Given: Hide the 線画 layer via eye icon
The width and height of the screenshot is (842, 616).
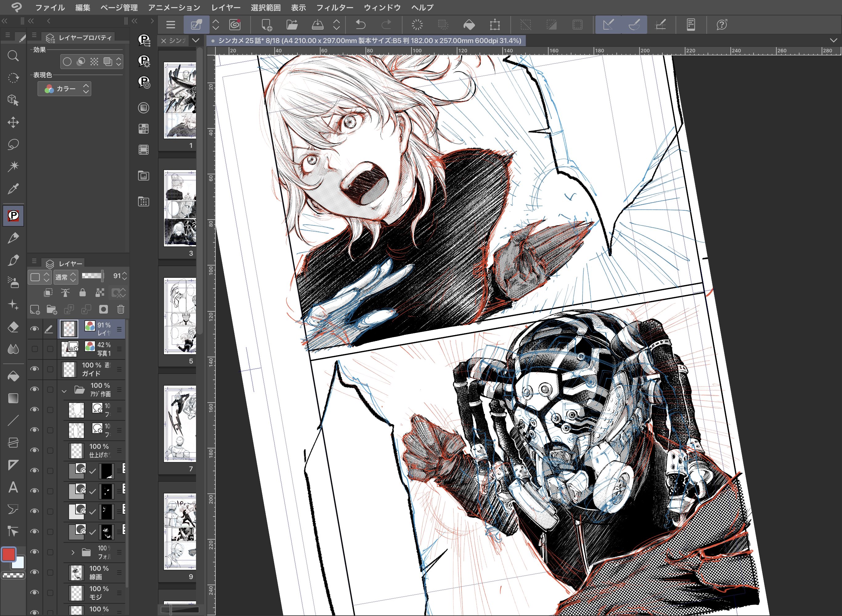Looking at the screenshot, I should 34,572.
